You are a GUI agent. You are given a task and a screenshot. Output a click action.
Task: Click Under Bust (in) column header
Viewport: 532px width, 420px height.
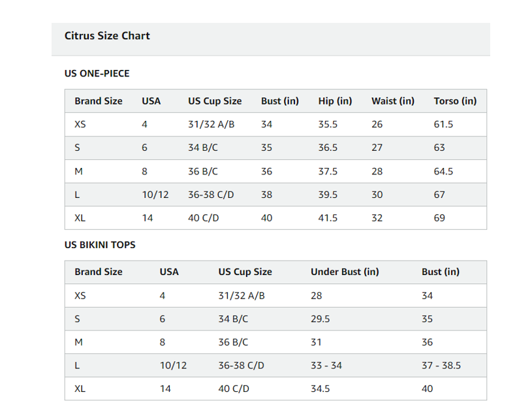pos(345,272)
